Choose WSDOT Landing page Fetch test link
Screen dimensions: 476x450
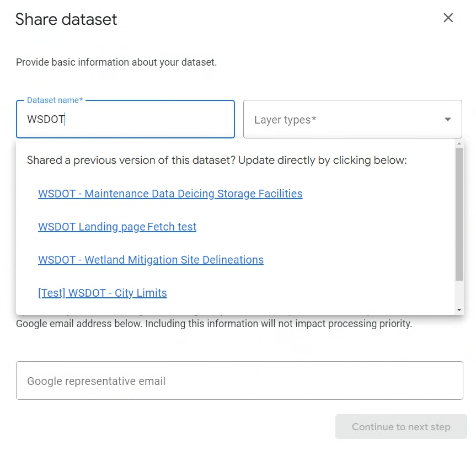117,227
